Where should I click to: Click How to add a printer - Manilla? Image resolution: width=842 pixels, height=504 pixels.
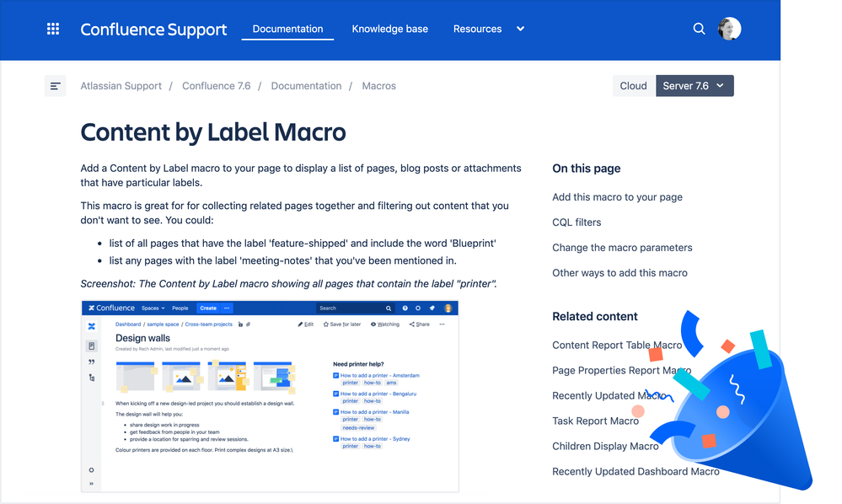tap(374, 412)
